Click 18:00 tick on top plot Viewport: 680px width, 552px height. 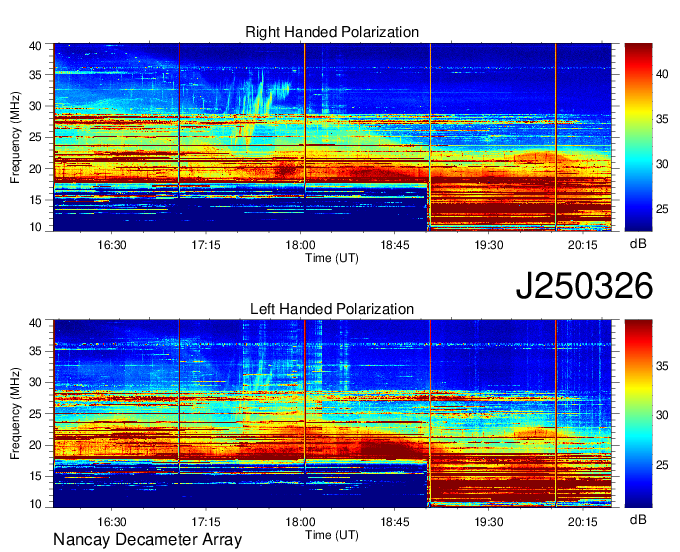pos(301,245)
